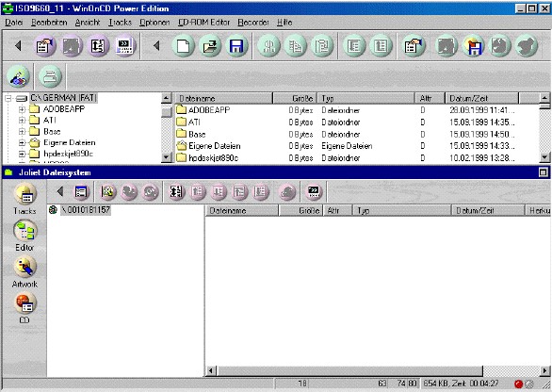The image size is (552, 392).
Task: Select the Base row in file list
Action: pyautogui.click(x=357, y=134)
